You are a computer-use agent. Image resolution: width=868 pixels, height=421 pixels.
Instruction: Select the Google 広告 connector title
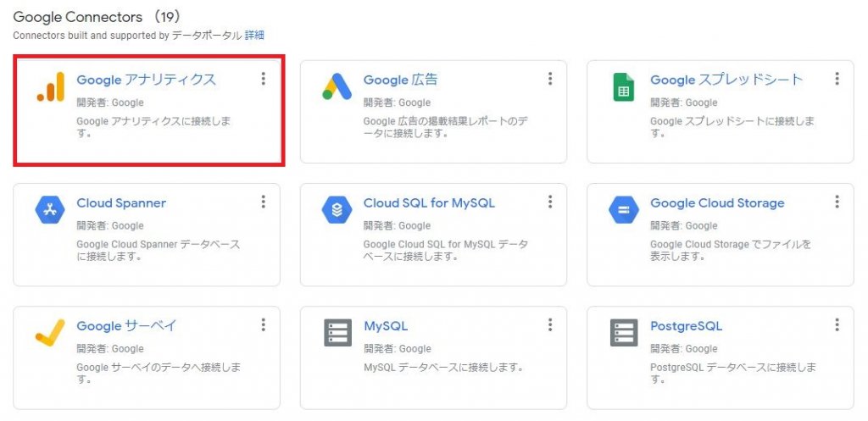click(400, 80)
